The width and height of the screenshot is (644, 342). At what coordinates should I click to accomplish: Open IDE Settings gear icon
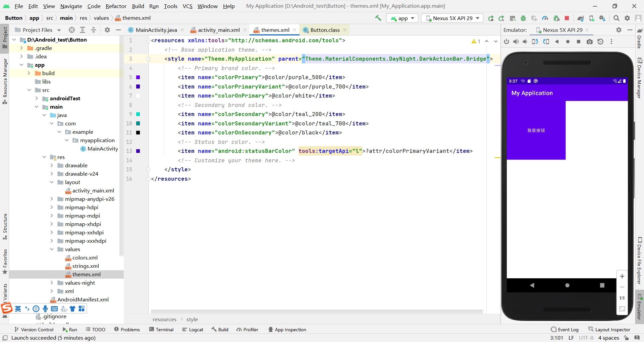627,18
